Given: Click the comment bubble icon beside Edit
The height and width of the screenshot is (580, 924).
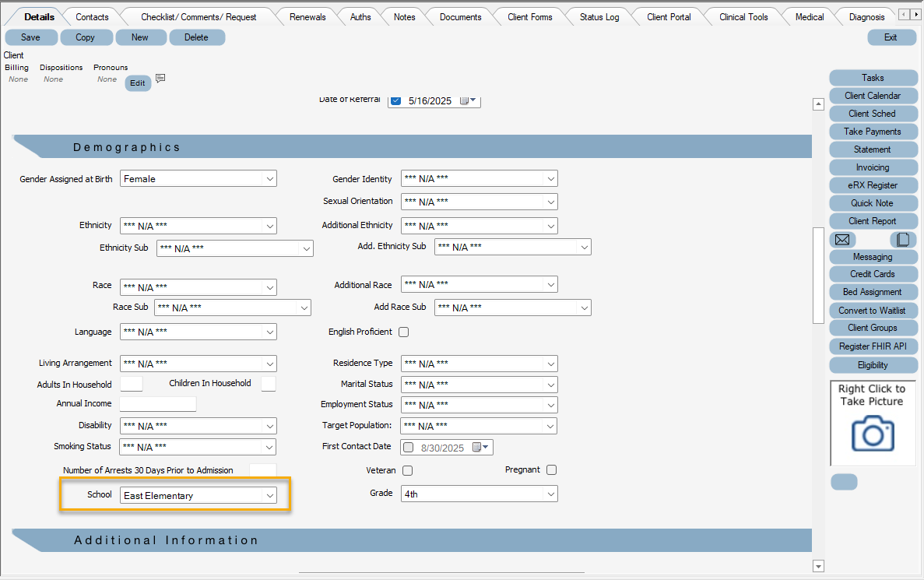Looking at the screenshot, I should click(160, 79).
